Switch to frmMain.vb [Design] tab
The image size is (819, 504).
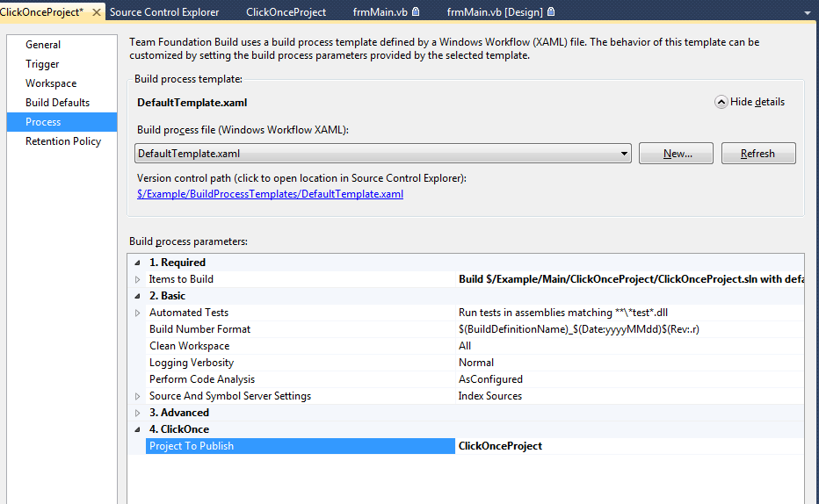tap(495, 12)
